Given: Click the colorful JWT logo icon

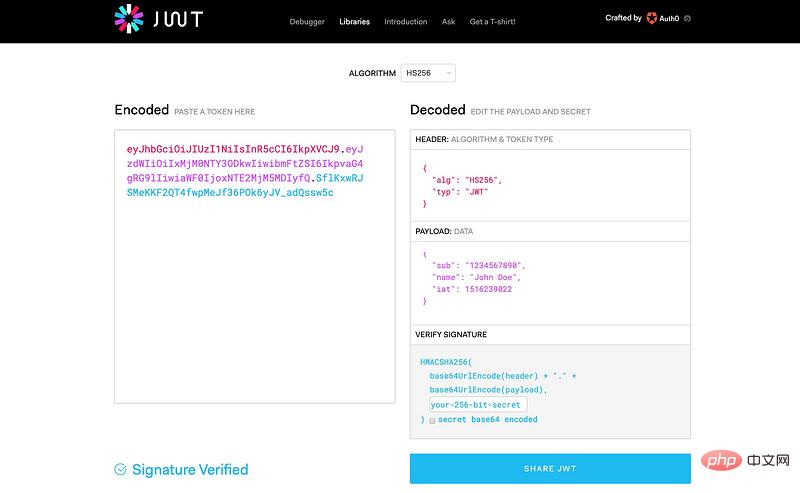Looking at the screenshot, I should [130, 19].
